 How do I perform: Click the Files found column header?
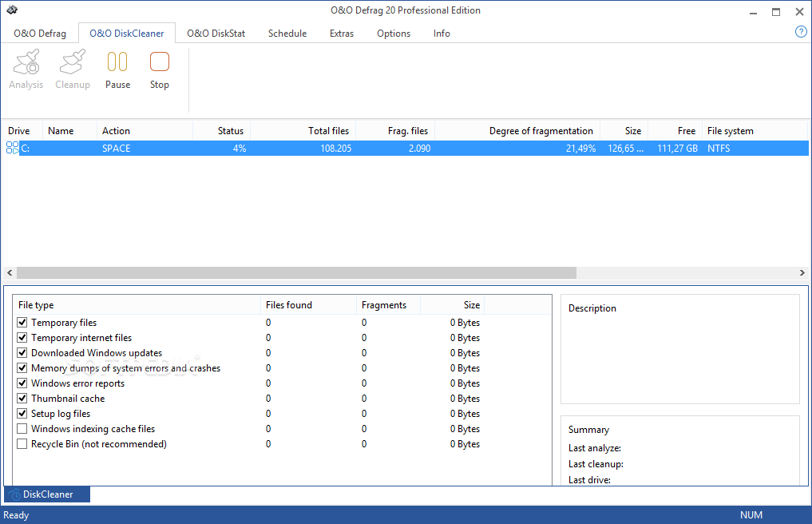pos(309,305)
